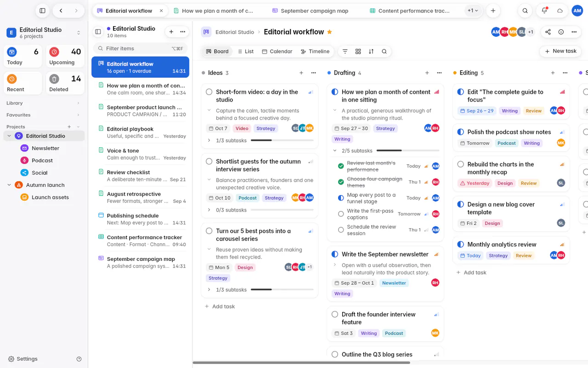Switch to the Timeline view
The width and height of the screenshot is (588, 368).
coord(315,52)
